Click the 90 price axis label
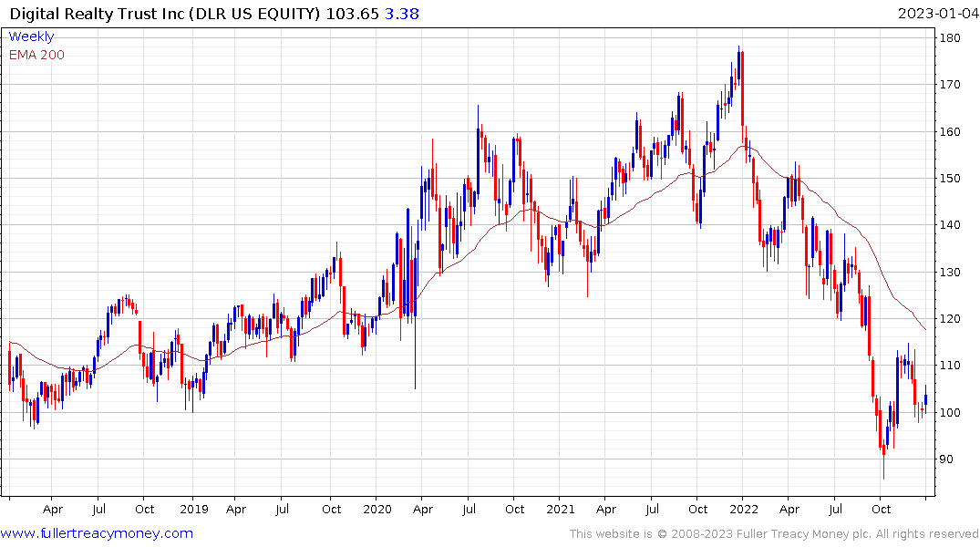This screenshot has width=980, height=547. tap(946, 459)
